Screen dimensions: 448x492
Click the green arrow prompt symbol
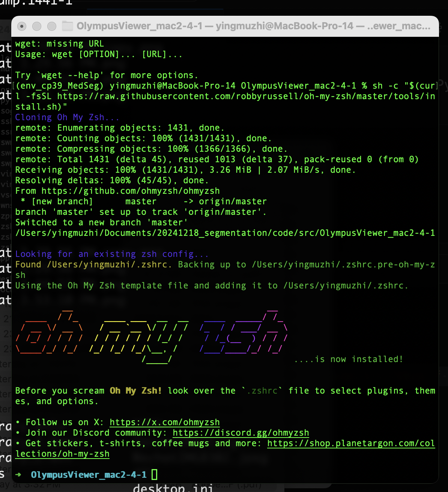[18, 475]
